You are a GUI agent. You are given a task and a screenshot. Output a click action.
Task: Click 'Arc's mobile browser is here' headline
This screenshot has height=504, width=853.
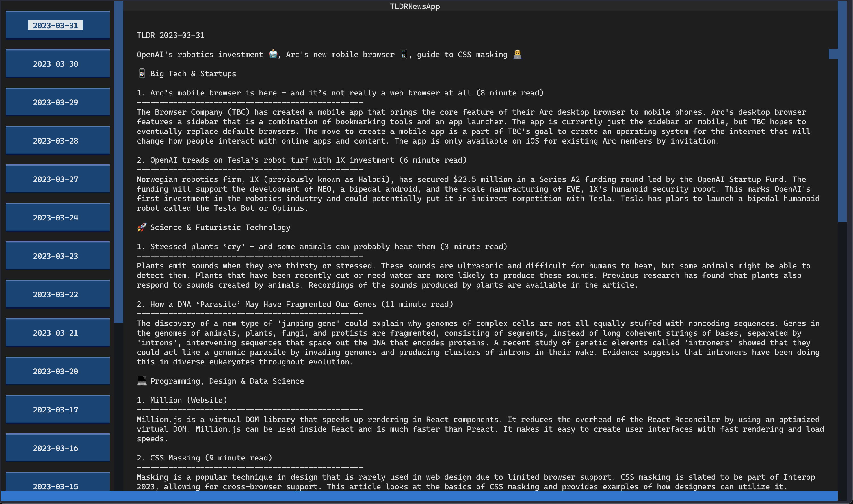click(340, 93)
